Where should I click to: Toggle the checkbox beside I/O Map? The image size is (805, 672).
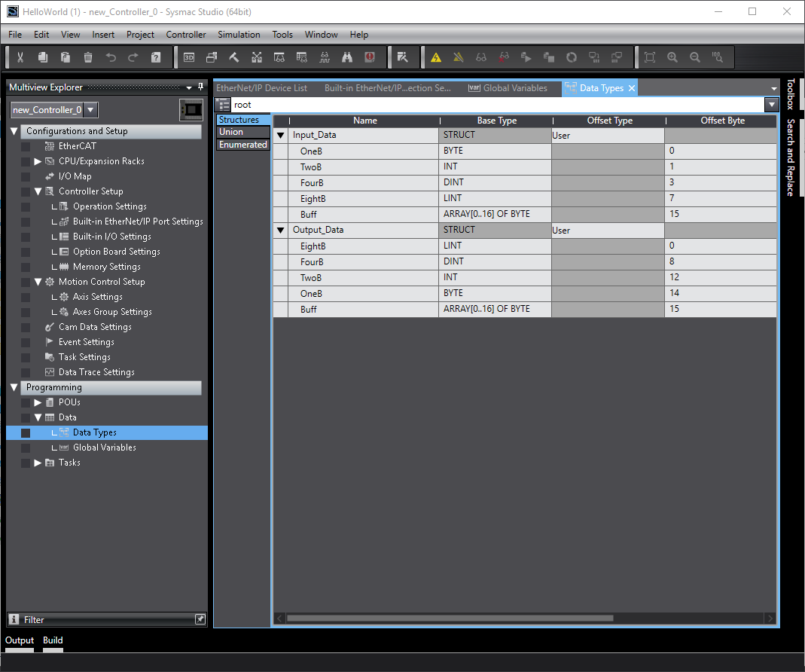click(x=26, y=176)
